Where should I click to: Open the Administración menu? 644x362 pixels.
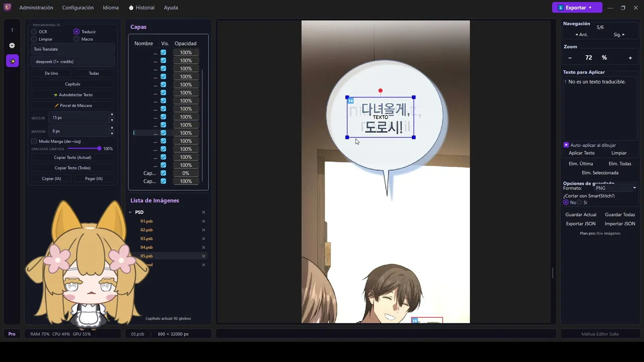point(36,8)
